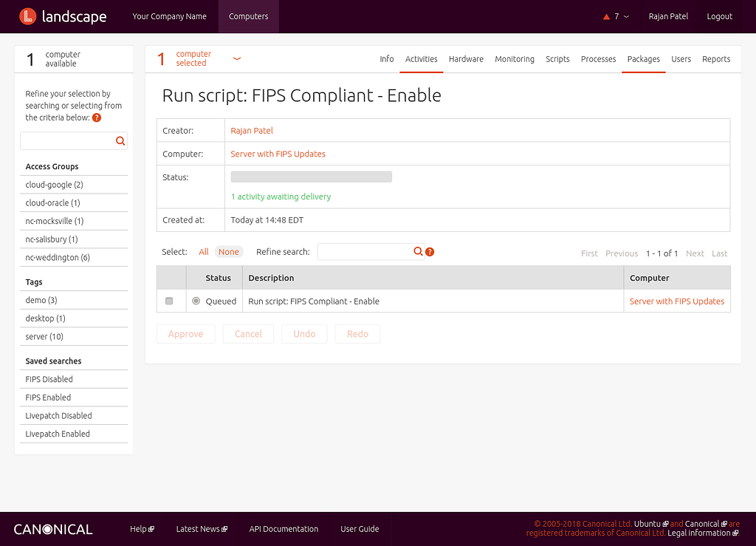756x546 pixels.
Task: Click the refine search magnifier icon
Action: [418, 251]
